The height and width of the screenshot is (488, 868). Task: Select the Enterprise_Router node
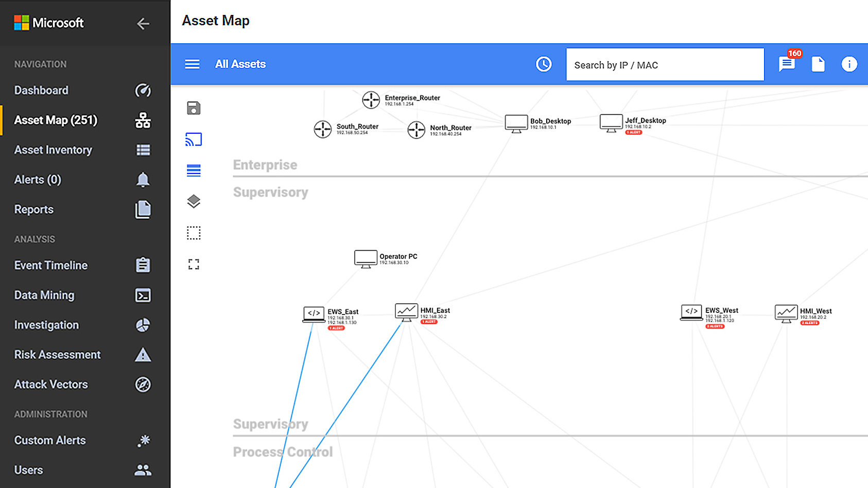coord(371,100)
